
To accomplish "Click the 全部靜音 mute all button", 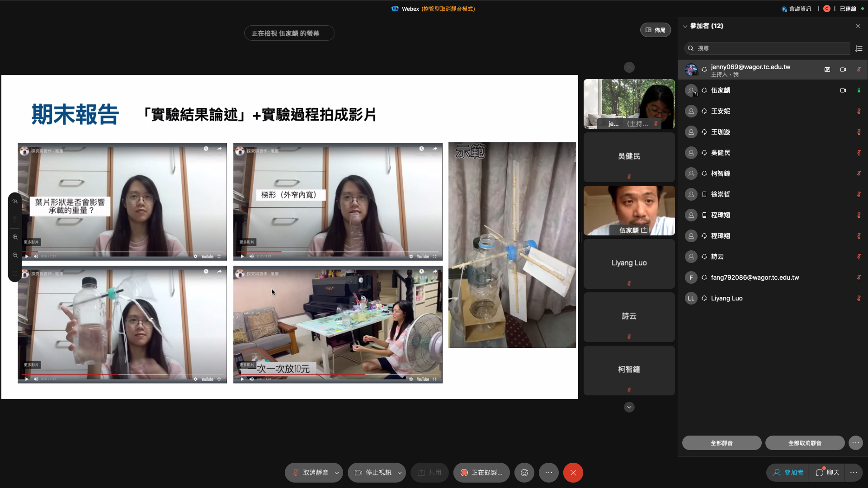I will pyautogui.click(x=722, y=443).
